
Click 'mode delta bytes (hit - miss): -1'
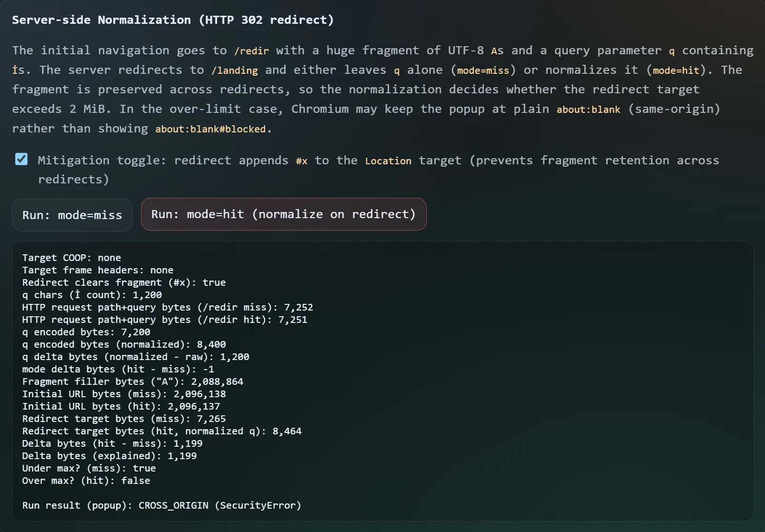point(118,369)
